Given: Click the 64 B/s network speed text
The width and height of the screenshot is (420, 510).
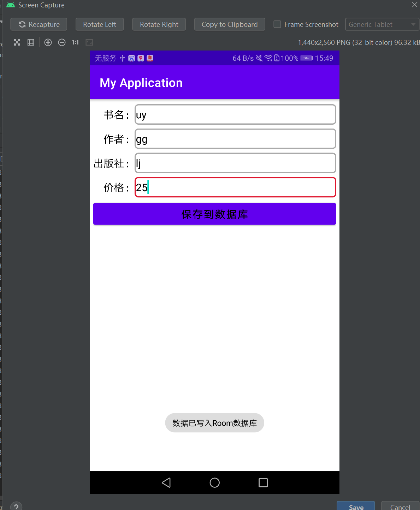Looking at the screenshot, I should click(x=243, y=58).
